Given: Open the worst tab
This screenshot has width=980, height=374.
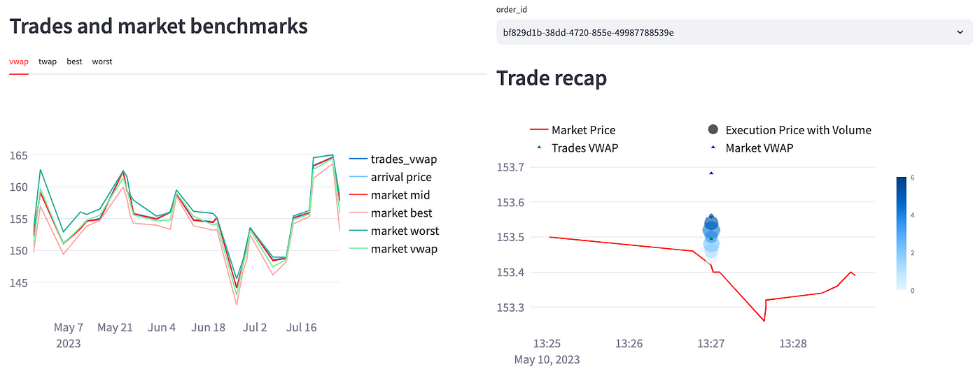Looking at the screenshot, I should pyautogui.click(x=102, y=62).
